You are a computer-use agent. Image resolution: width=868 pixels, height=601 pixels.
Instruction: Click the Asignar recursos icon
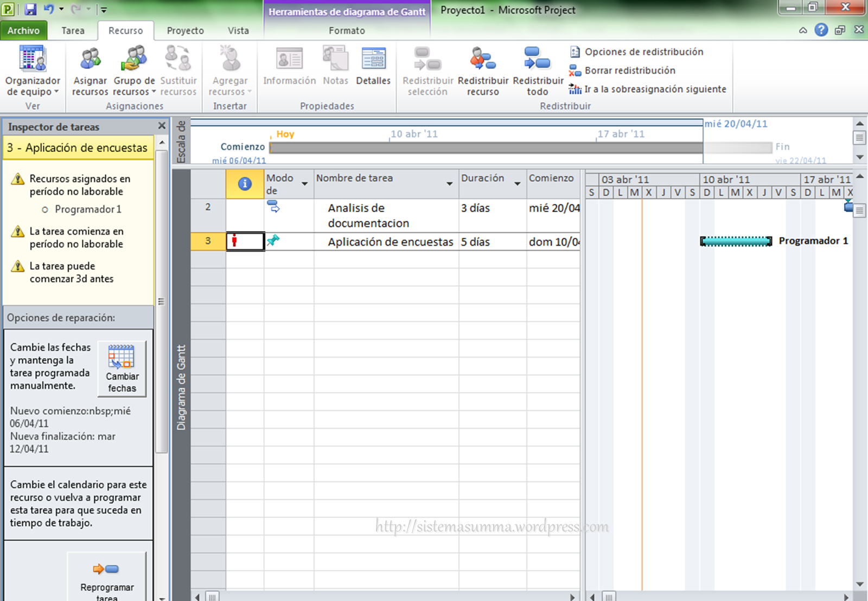[x=90, y=60]
